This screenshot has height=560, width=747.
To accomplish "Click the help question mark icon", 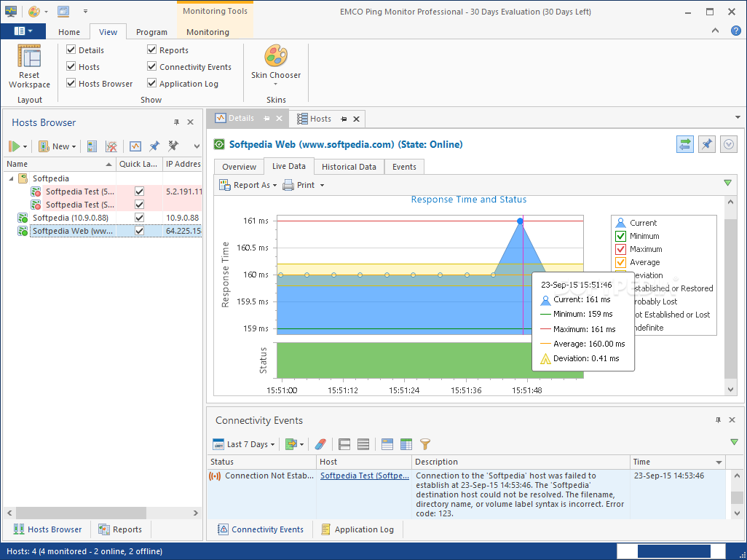I will [x=735, y=31].
